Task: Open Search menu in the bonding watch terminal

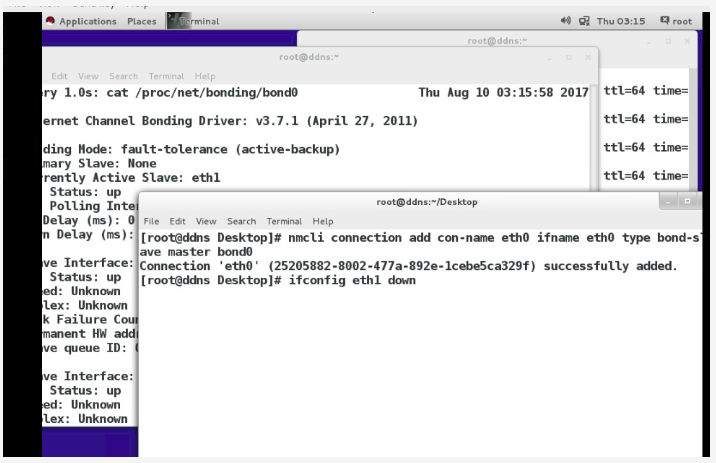Action: 124,76
